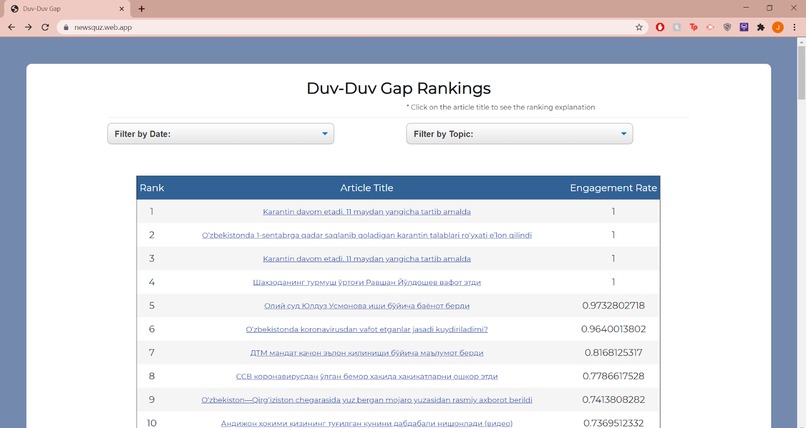The width and height of the screenshot is (806, 428).
Task: Select engagement value 0.7369512332
Action: [613, 423]
